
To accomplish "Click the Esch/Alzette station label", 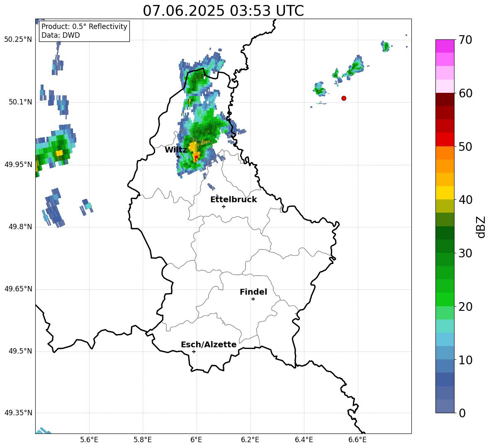I will (209, 344).
